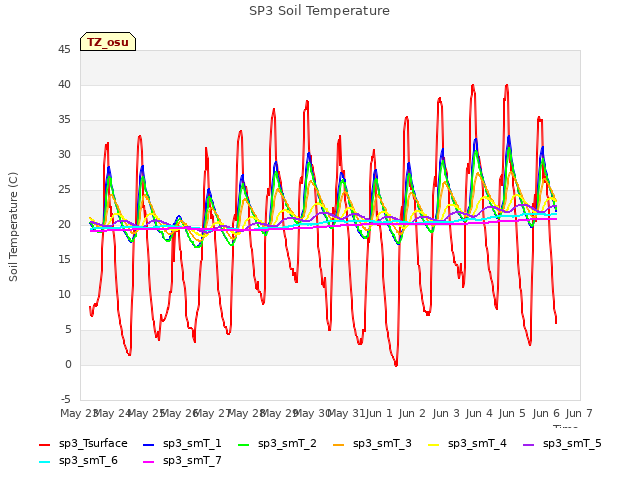Toggle the sp3_smT_1 legend entry

(182, 444)
